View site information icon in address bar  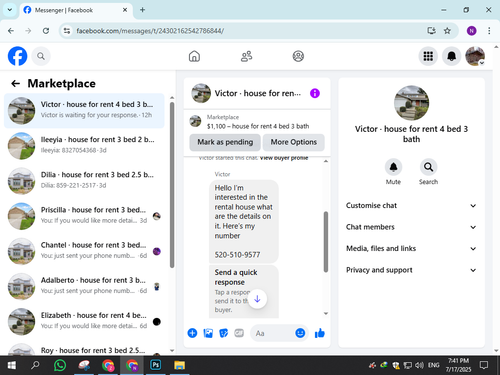coord(67,31)
